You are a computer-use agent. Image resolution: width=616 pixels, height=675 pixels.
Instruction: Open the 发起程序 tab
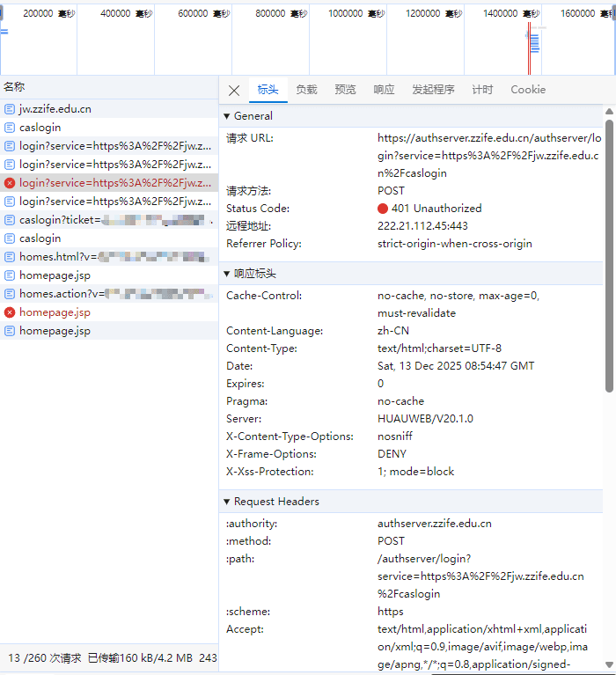click(433, 90)
